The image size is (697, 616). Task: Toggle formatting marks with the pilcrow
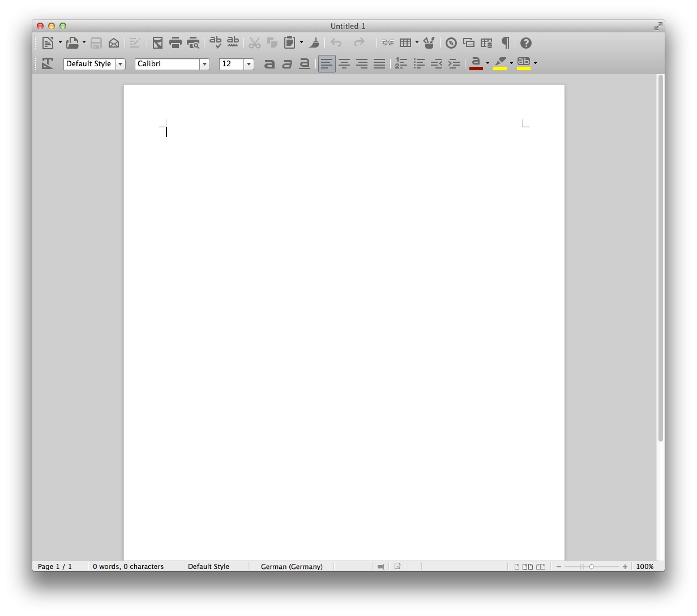coord(506,43)
